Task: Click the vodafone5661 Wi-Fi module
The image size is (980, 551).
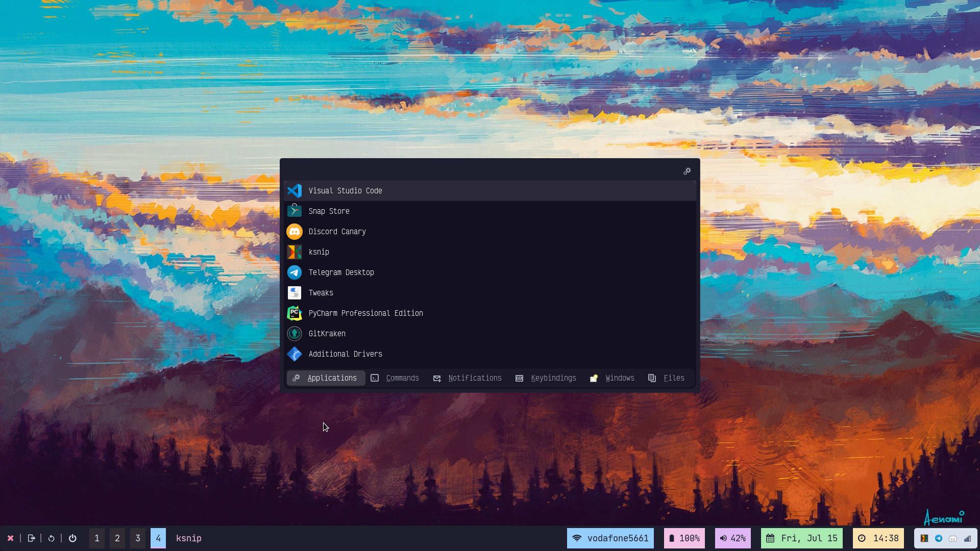Action: (610, 538)
